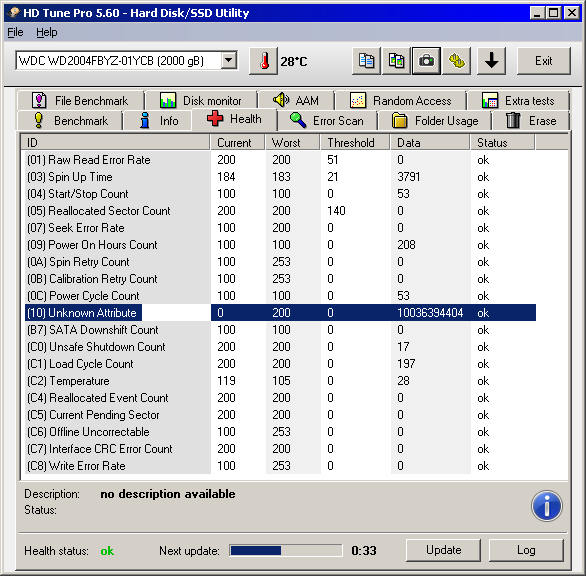Click the 28°C temperature reading
Viewport: 586px width, 576px height.
coord(294,61)
